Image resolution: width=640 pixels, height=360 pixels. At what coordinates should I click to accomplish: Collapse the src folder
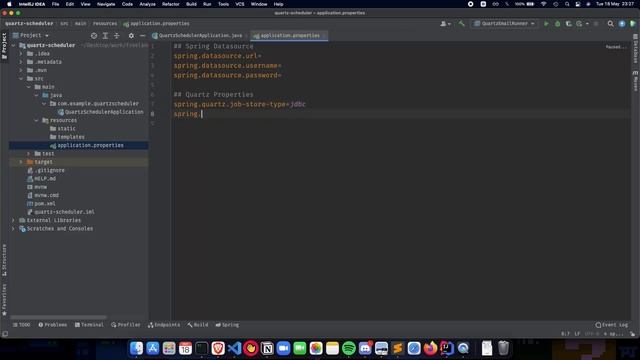point(21,78)
